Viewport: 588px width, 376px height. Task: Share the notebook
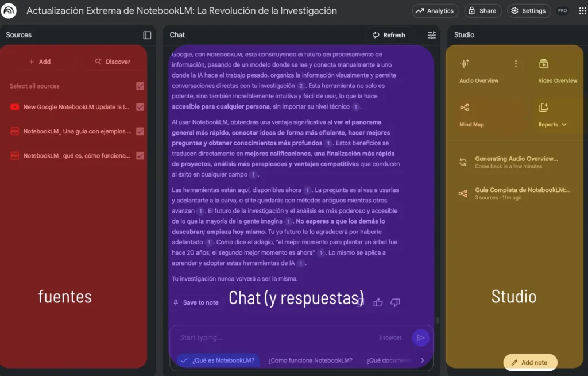tap(482, 11)
